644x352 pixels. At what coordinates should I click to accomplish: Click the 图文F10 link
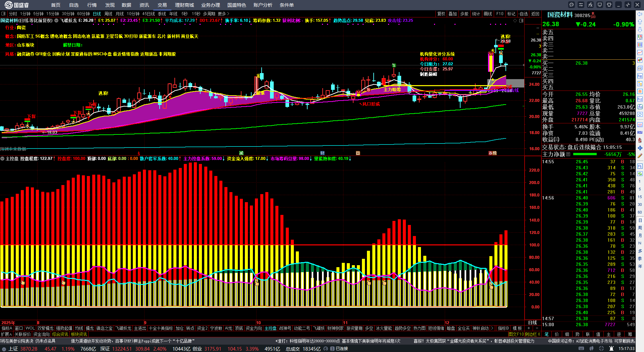click(517, 334)
